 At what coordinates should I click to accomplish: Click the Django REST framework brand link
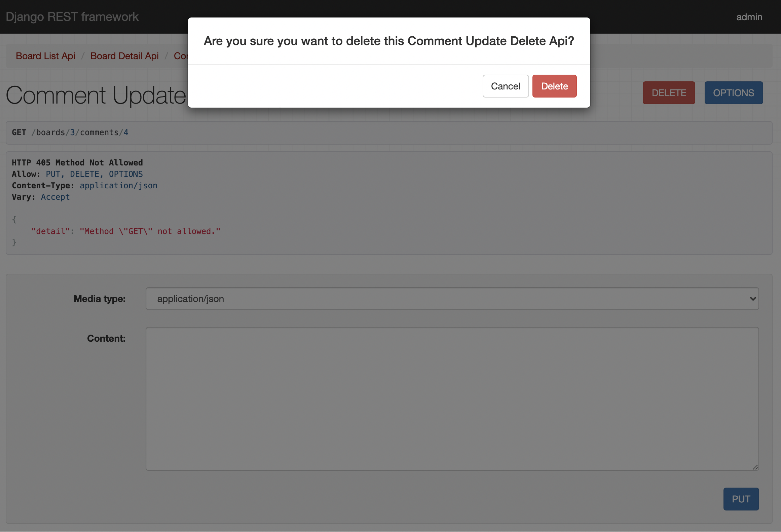tap(72, 17)
